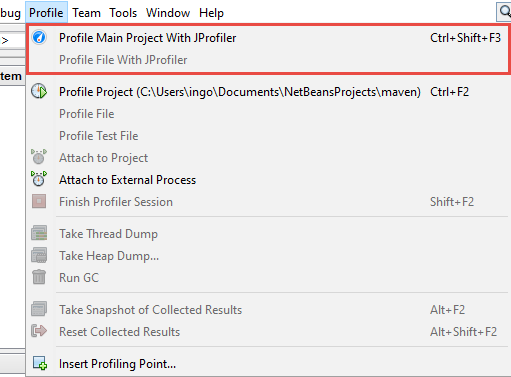Collapse the open Profile menu header
This screenshot has width=511, height=377.
(x=46, y=13)
